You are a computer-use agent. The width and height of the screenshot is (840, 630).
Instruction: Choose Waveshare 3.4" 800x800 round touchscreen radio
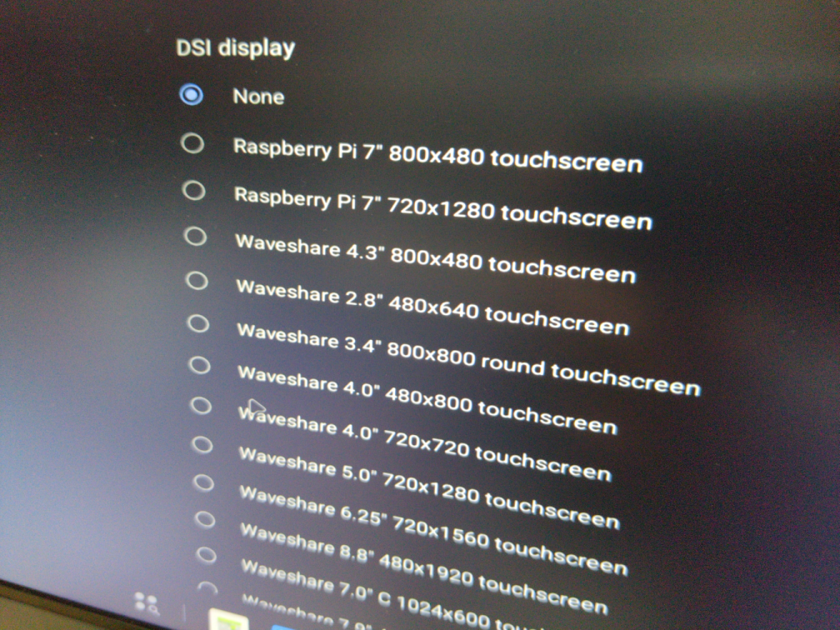coord(198,323)
